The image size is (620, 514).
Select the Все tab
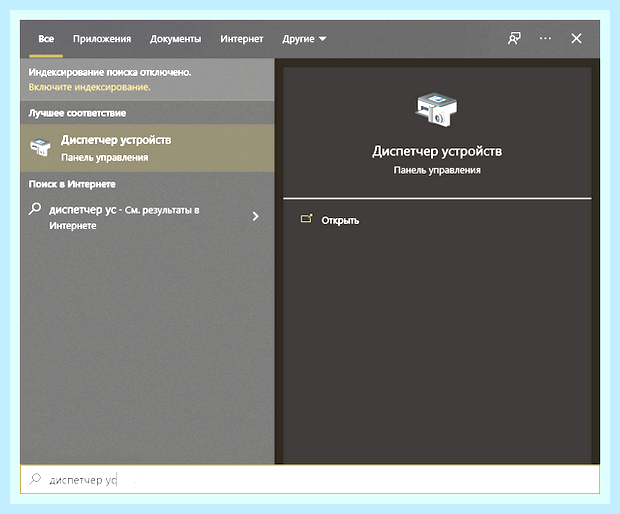click(x=46, y=39)
